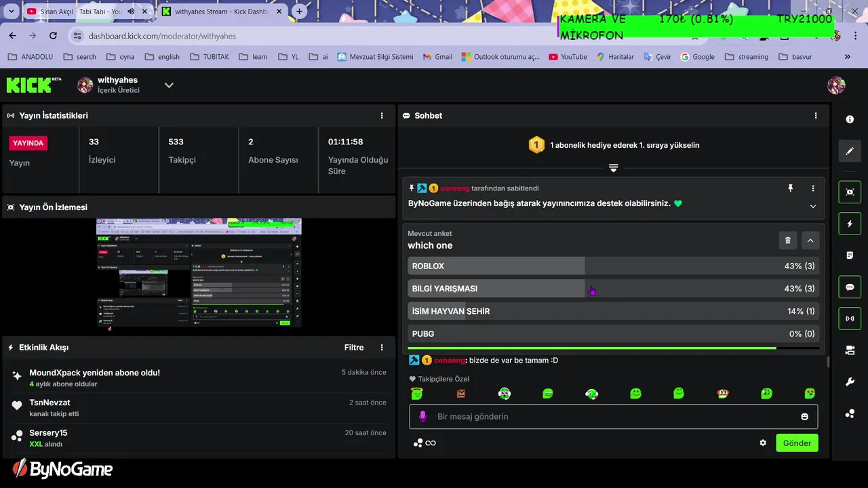Open the Çevir bookmark
Screen dimensions: 868x488
[657, 57]
